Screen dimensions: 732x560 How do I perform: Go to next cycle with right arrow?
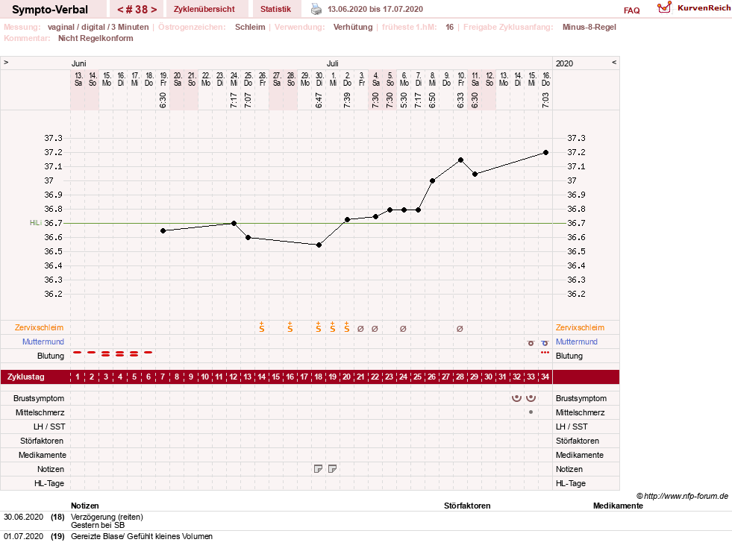154,10
